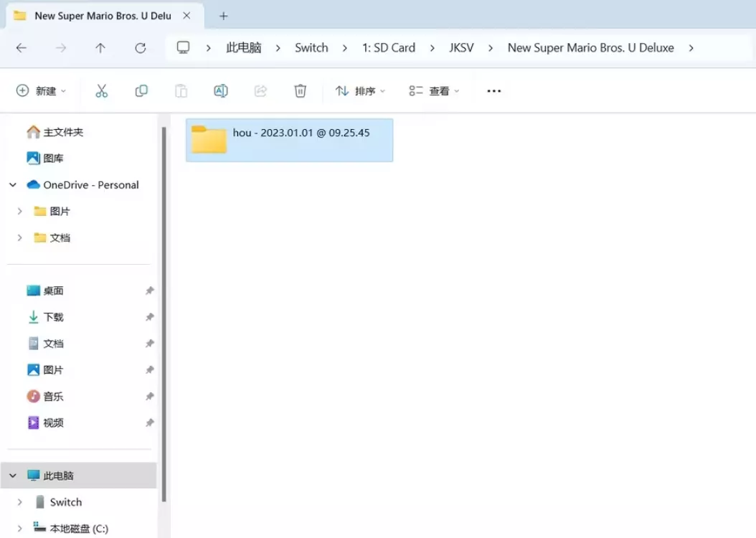The width and height of the screenshot is (756, 538).
Task: Click the back navigation arrow
Action: (x=22, y=47)
